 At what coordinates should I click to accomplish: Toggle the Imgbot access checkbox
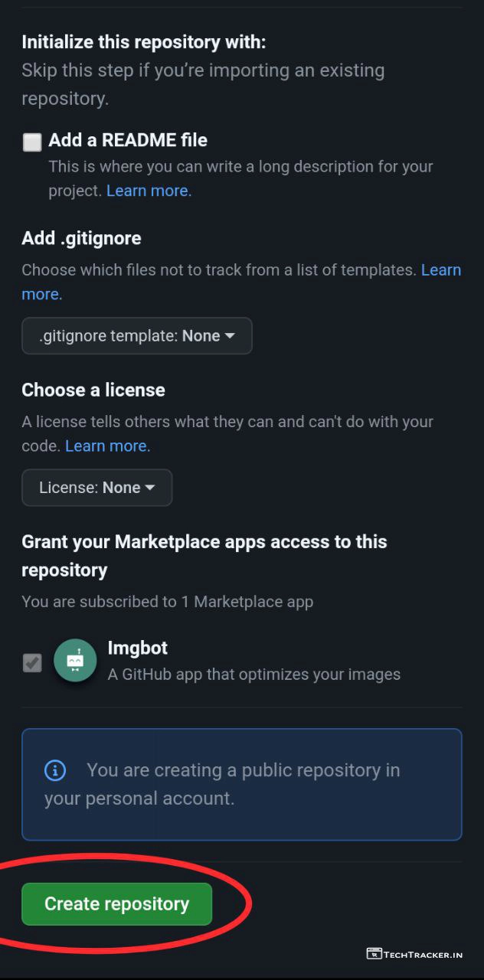click(32, 662)
